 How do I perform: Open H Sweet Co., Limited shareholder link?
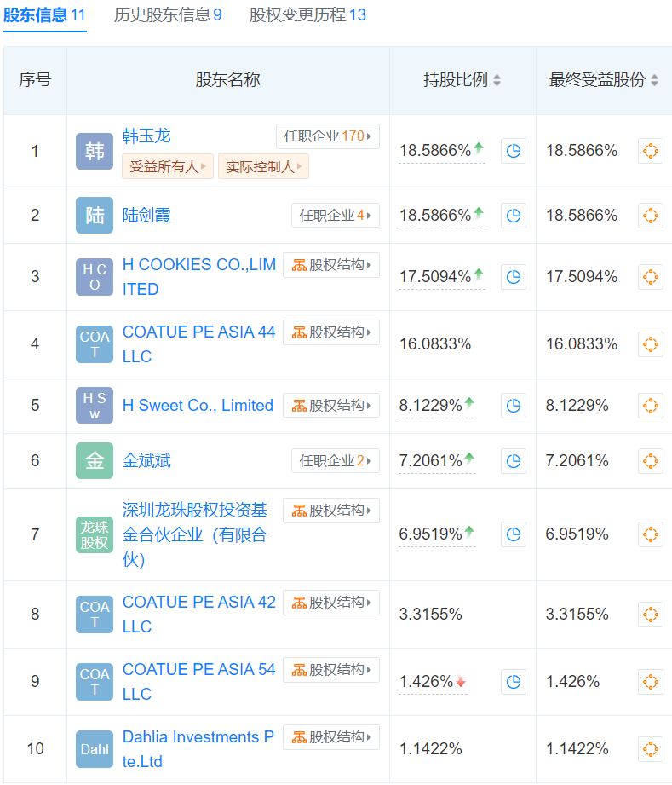click(x=198, y=406)
